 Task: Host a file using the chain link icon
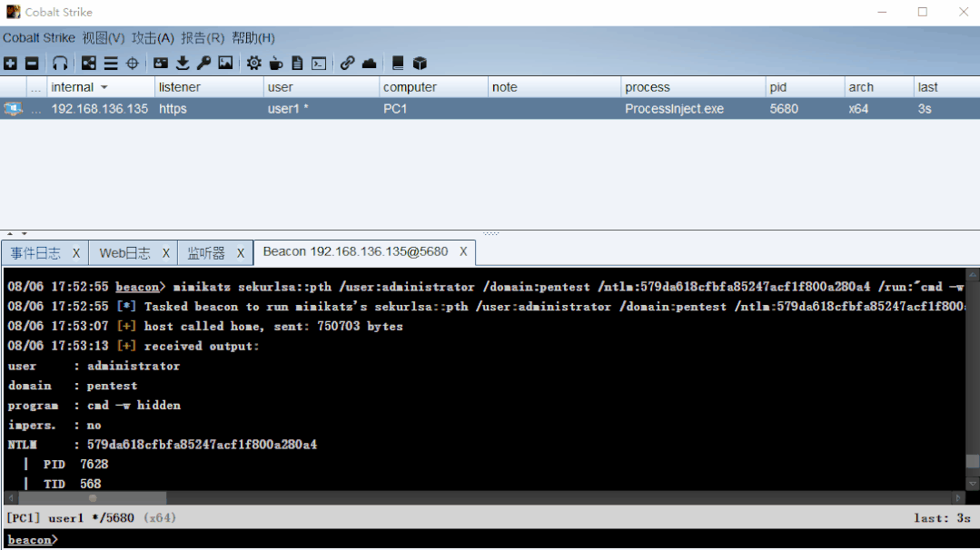click(348, 63)
